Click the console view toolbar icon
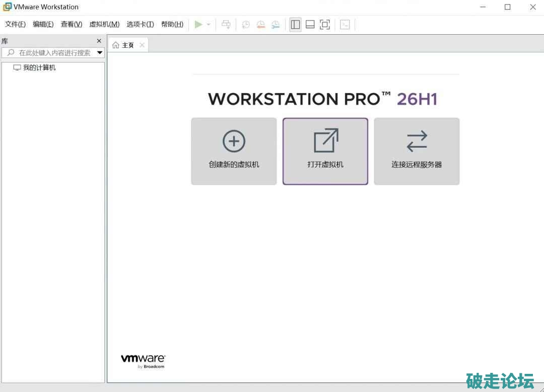The height and width of the screenshot is (392, 544). (x=345, y=24)
